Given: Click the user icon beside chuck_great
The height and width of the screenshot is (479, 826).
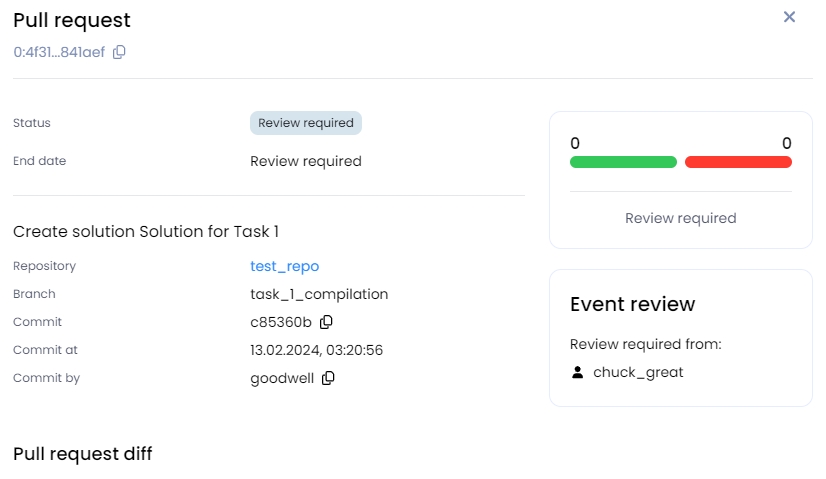Looking at the screenshot, I should coord(578,372).
